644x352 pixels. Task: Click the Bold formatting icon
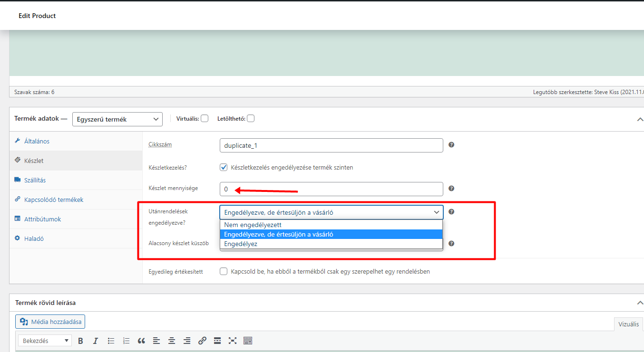point(80,341)
